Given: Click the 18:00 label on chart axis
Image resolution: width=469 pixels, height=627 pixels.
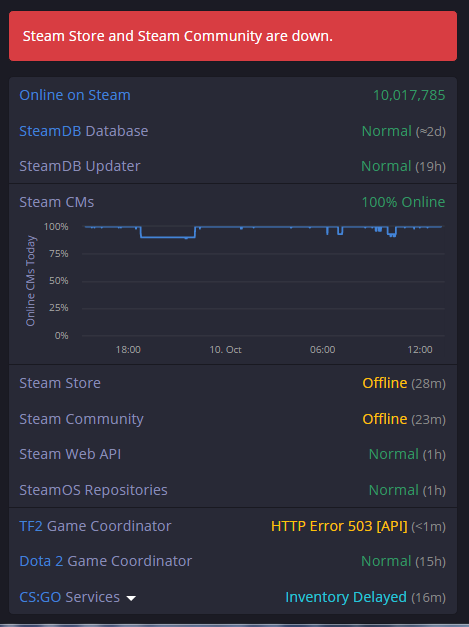Looking at the screenshot, I should 128,349.
